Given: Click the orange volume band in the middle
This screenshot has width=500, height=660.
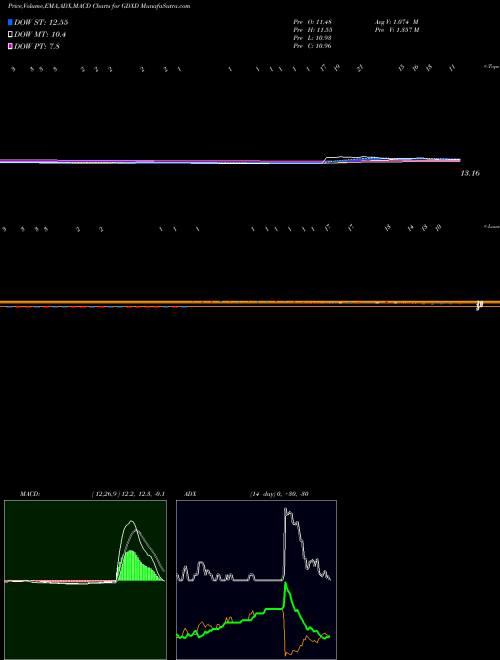Looking at the screenshot, I should click(250, 303).
